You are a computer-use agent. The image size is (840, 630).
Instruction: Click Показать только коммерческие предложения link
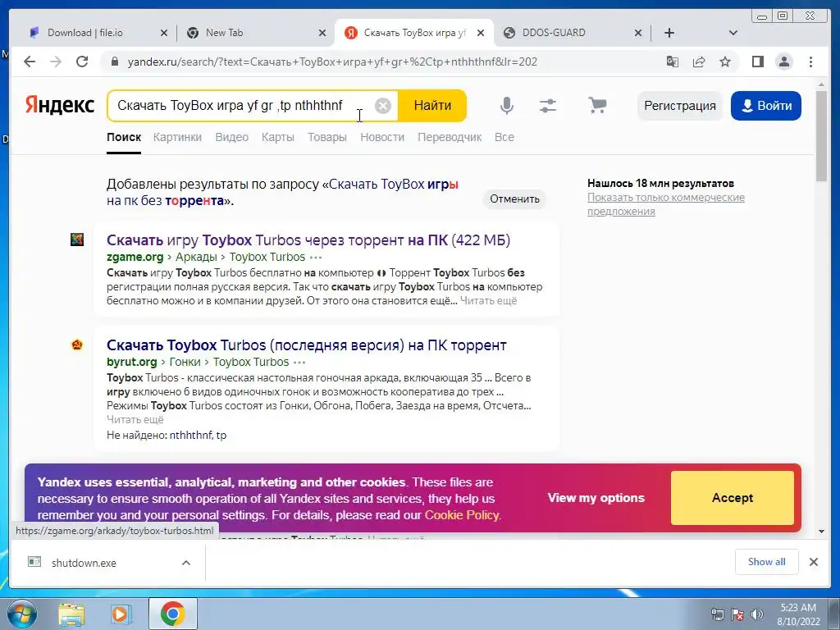(666, 204)
